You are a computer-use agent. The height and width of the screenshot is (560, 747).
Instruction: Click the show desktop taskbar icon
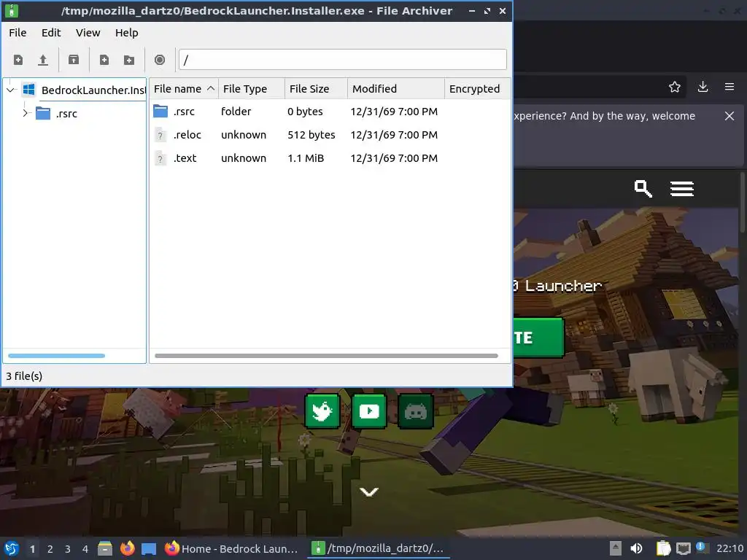(149, 548)
